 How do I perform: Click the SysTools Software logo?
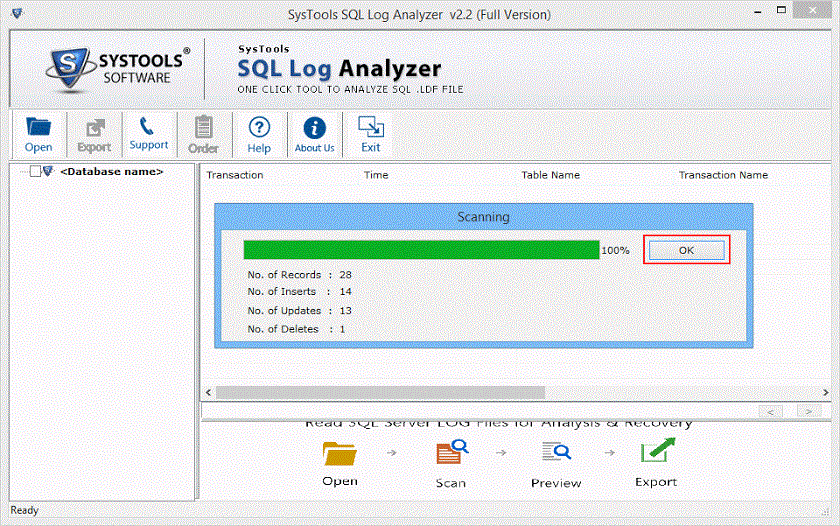point(117,69)
